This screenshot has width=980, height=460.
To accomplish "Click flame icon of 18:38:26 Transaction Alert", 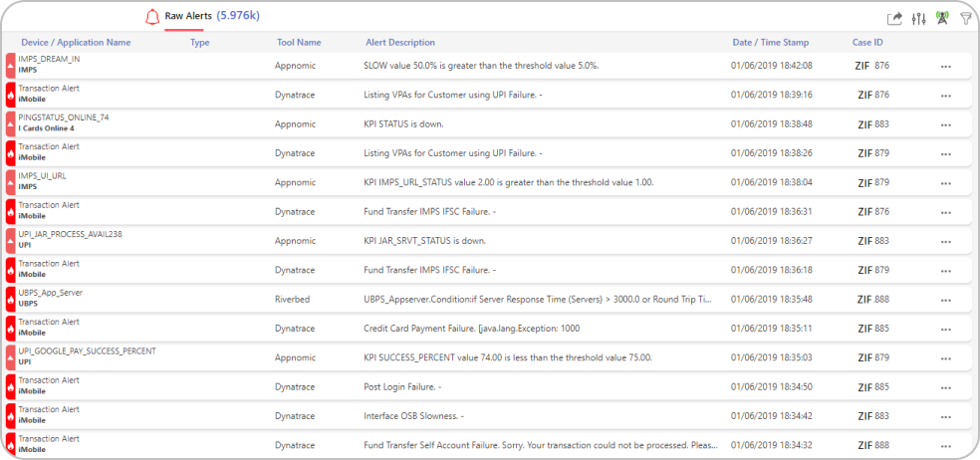I will point(10,153).
